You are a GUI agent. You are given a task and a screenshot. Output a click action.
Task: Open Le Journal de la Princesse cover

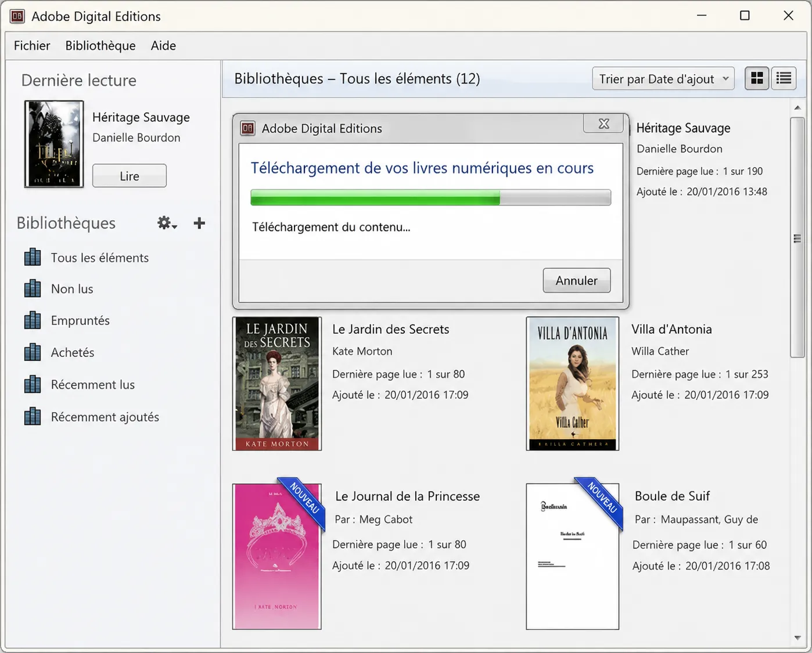click(277, 557)
